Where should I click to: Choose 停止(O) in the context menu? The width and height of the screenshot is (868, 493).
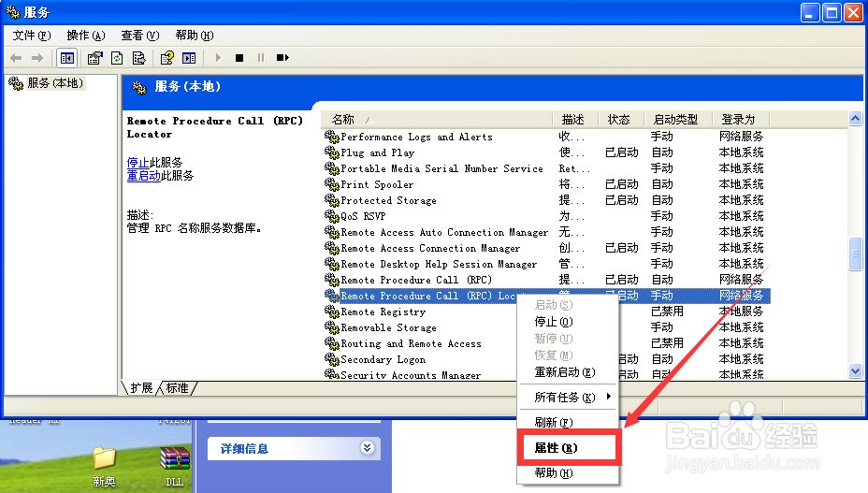[568, 322]
